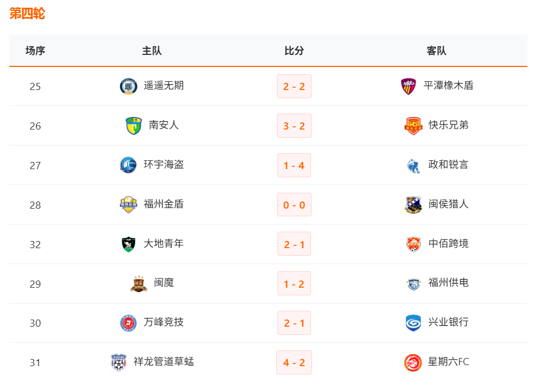Select the 第四轮 round heading
This screenshot has height=392, width=539.
pyautogui.click(x=27, y=14)
